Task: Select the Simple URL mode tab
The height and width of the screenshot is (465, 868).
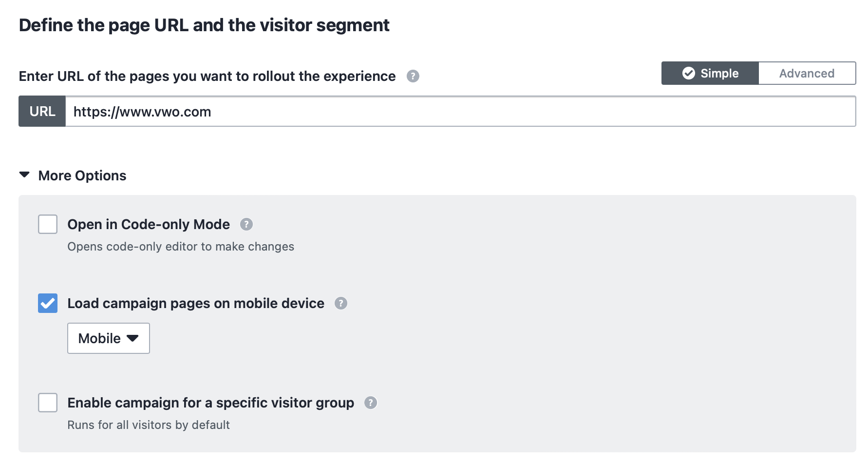Action: click(x=710, y=74)
